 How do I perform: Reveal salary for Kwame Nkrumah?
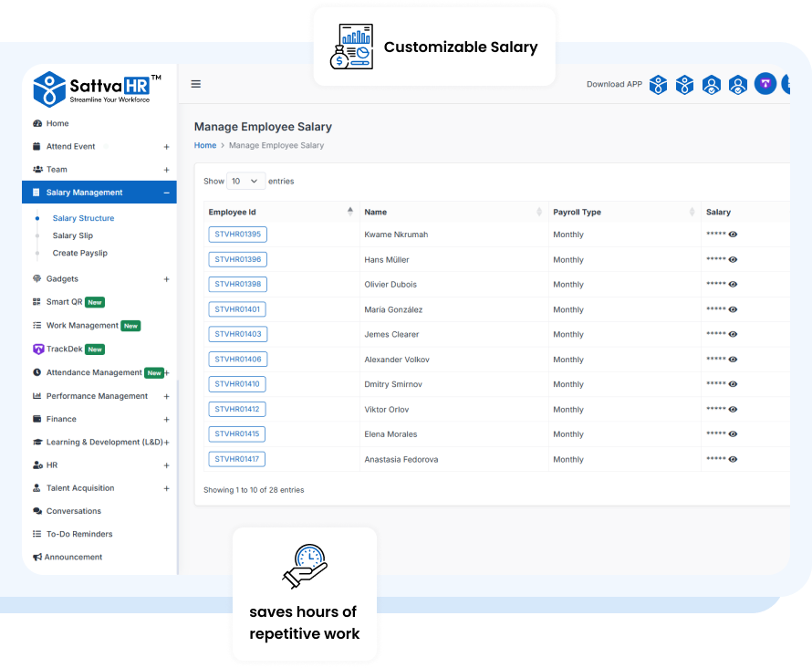click(x=733, y=235)
